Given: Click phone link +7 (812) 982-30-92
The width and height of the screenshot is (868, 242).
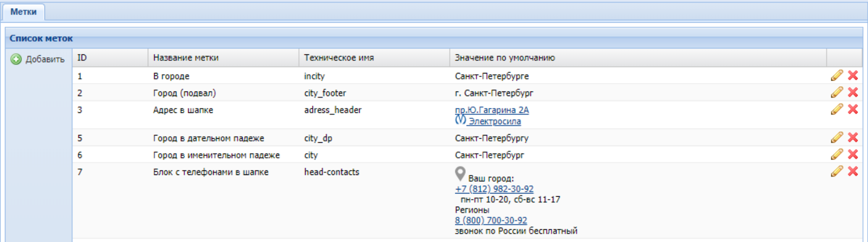Looking at the screenshot, I should tap(494, 189).
